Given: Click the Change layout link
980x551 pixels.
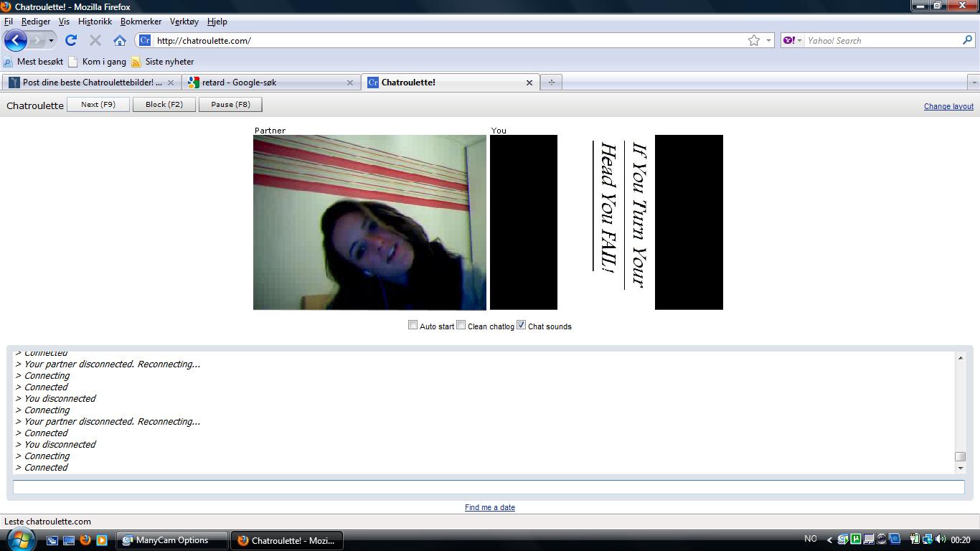Looking at the screenshot, I should [x=948, y=106].
